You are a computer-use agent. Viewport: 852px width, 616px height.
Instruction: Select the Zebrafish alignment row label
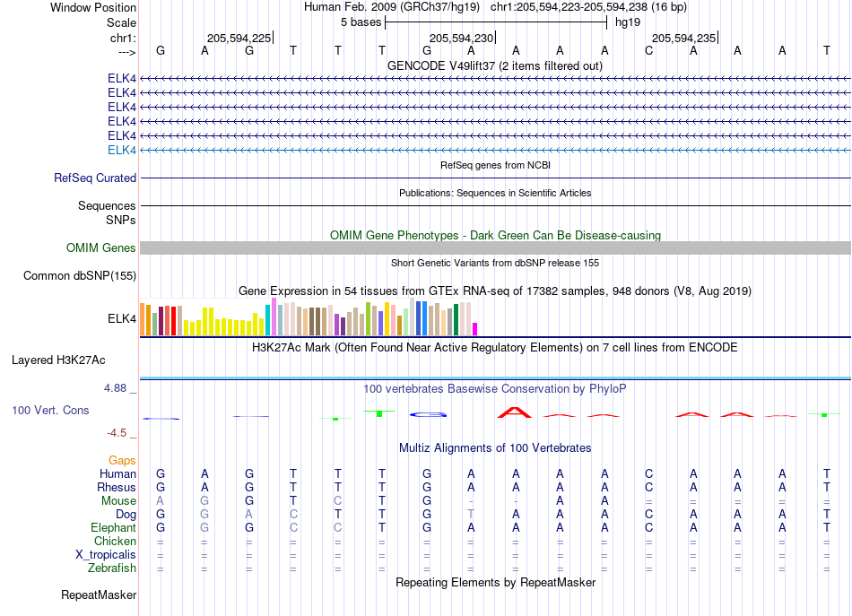pyautogui.click(x=112, y=568)
